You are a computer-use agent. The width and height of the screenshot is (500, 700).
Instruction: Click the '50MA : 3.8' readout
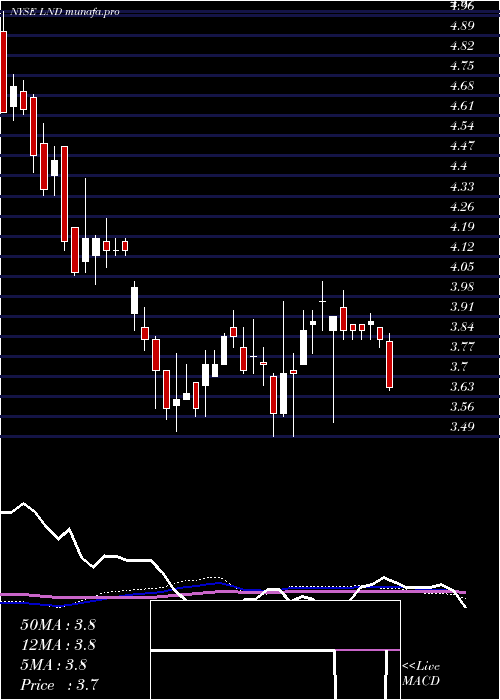click(58, 625)
